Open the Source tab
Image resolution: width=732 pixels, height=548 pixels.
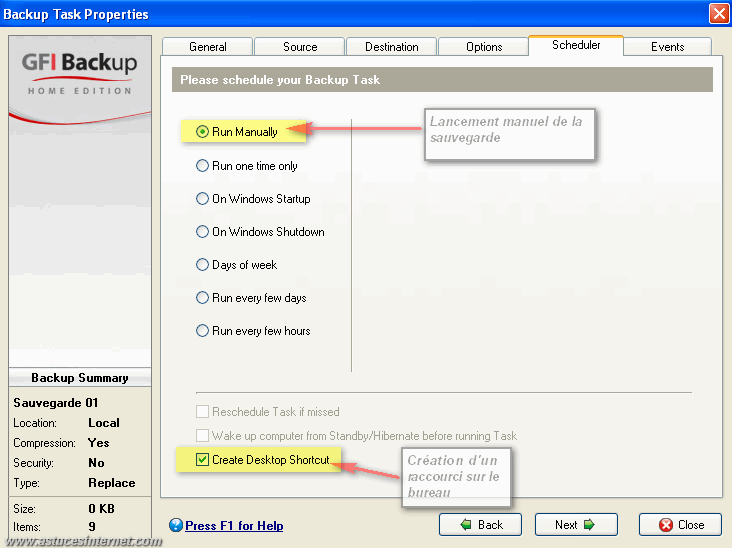(x=300, y=47)
